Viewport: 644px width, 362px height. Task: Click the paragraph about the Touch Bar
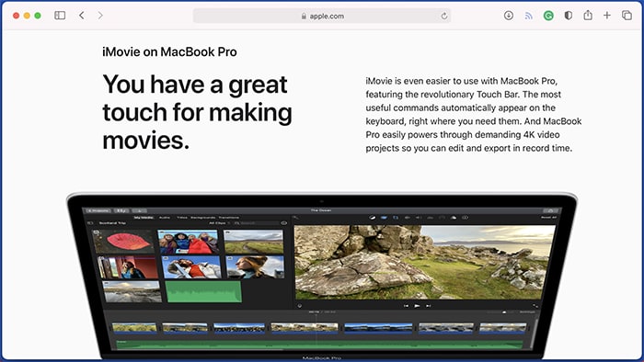[x=474, y=114]
